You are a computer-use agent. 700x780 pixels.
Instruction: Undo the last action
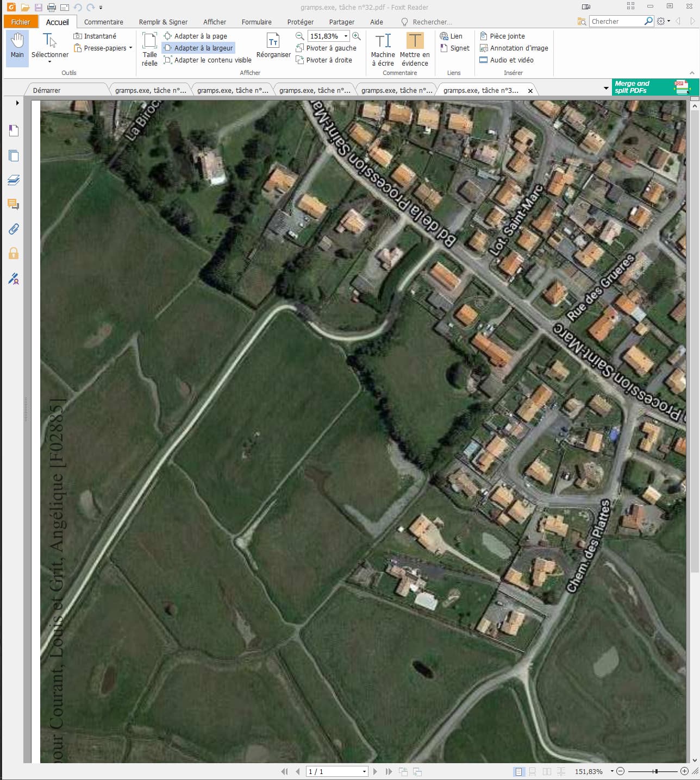pos(77,8)
